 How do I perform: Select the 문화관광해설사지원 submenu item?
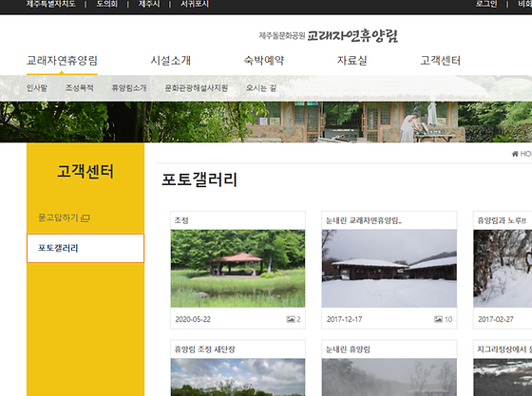[x=196, y=88]
